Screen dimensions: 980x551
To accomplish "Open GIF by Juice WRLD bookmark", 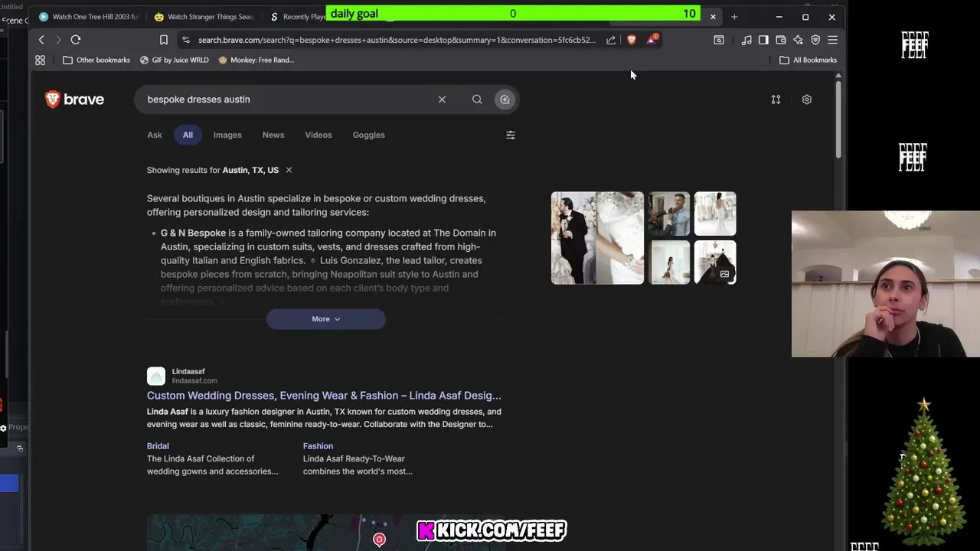I will (174, 60).
